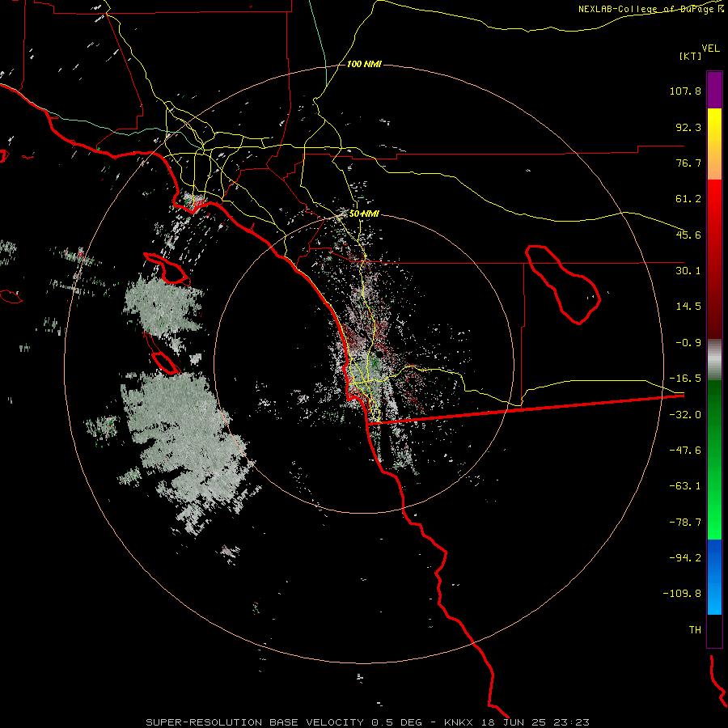Click the bottom Super-Resolution Base Velocity caption
Viewport: 728px width, 728px height.
pyautogui.click(x=368, y=722)
